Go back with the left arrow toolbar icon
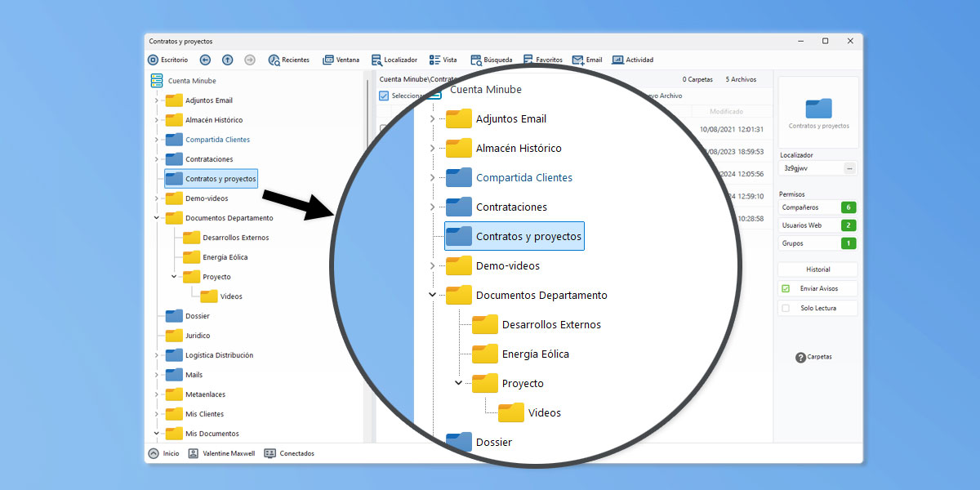980x490 pixels. click(x=205, y=60)
